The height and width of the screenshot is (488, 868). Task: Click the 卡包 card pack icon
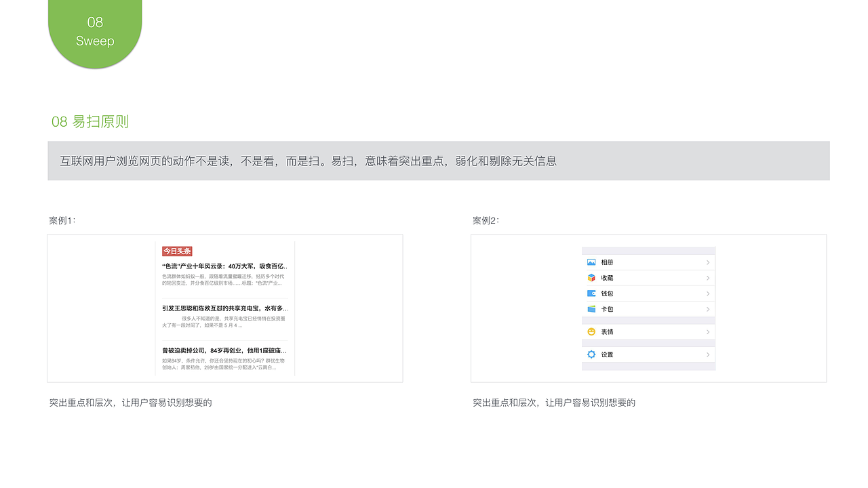click(x=591, y=309)
